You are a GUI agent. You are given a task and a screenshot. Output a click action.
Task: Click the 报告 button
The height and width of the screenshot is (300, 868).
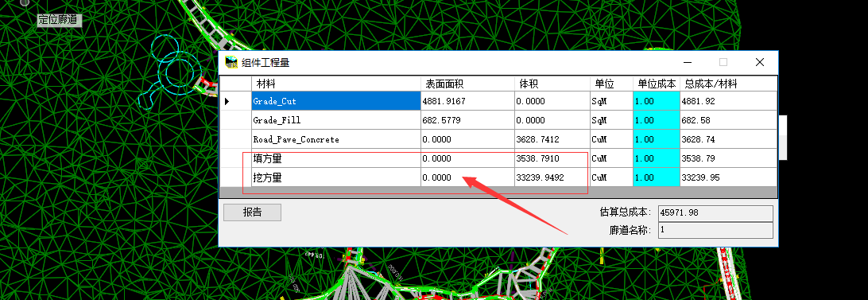pyautogui.click(x=253, y=212)
